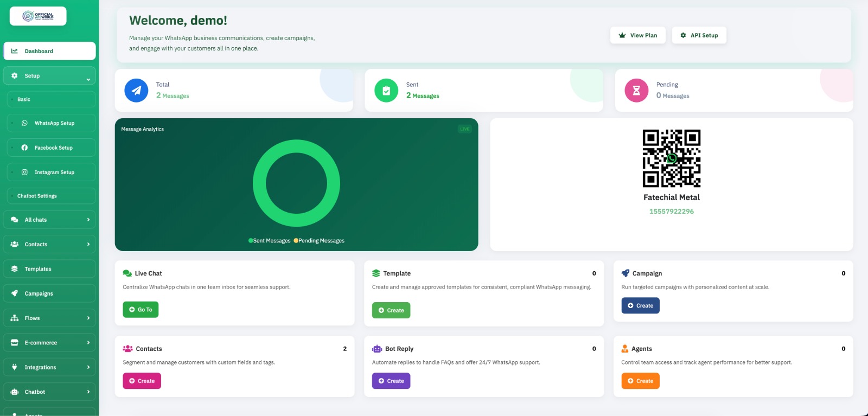Toggle Sent Messages legend in analytics chart

pos(270,241)
